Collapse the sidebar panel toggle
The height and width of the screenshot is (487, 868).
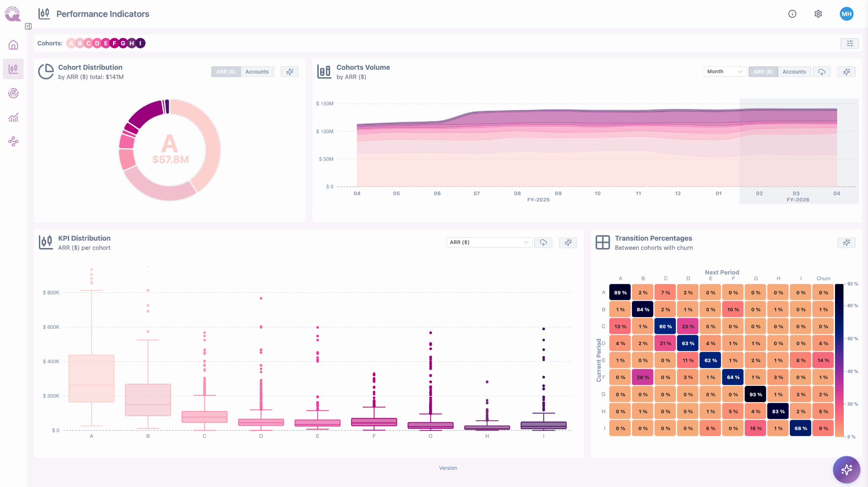[28, 26]
